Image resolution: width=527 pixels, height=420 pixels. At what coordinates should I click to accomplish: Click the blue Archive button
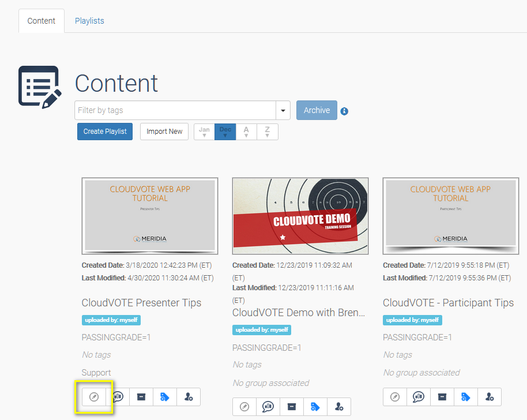click(317, 110)
